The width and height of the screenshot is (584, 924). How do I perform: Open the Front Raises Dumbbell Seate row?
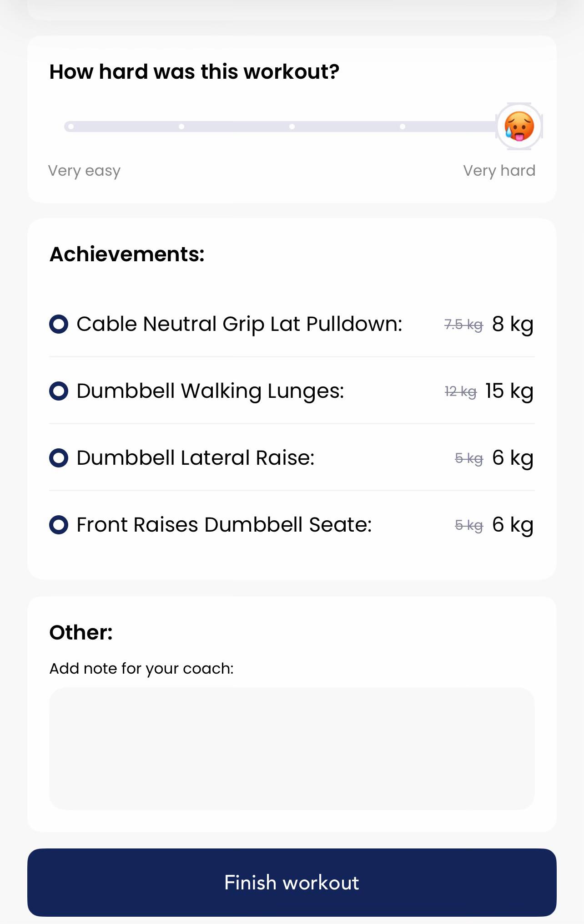click(292, 525)
